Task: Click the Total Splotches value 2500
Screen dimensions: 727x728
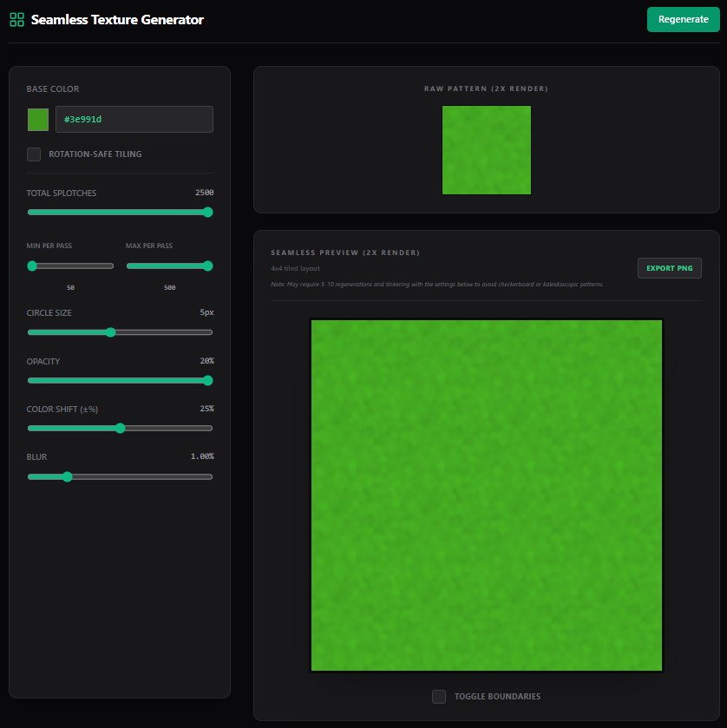Action: click(204, 193)
